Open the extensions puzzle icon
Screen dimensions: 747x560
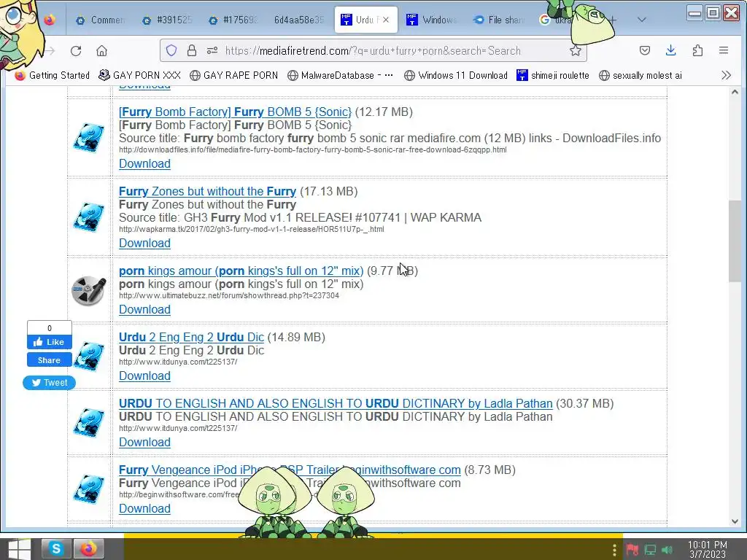pyautogui.click(x=697, y=50)
